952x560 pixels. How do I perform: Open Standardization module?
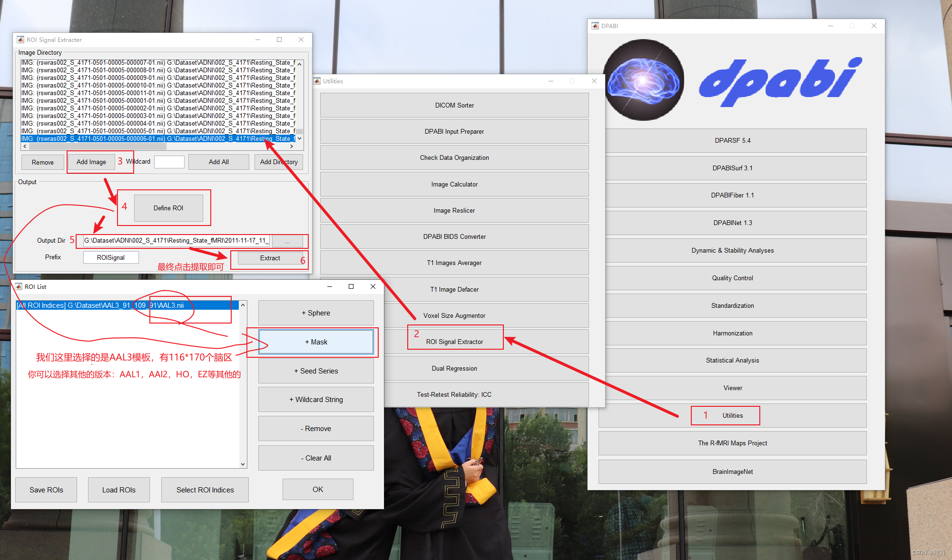(x=732, y=305)
